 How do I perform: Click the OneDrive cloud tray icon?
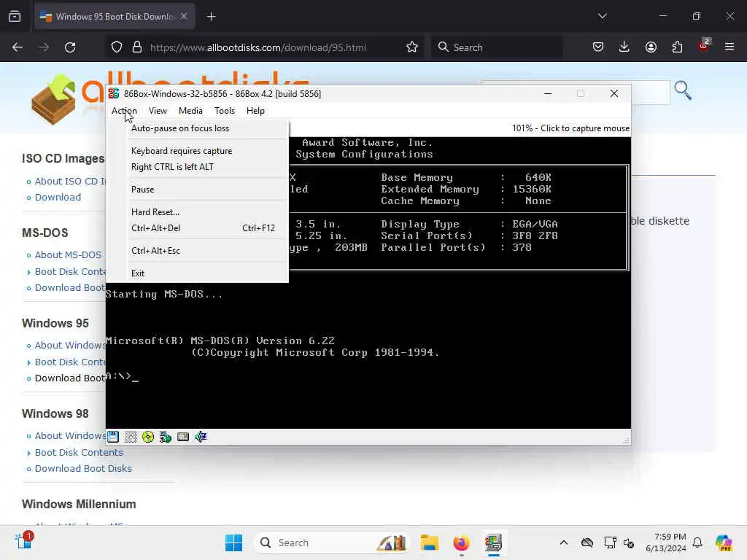tap(587, 542)
